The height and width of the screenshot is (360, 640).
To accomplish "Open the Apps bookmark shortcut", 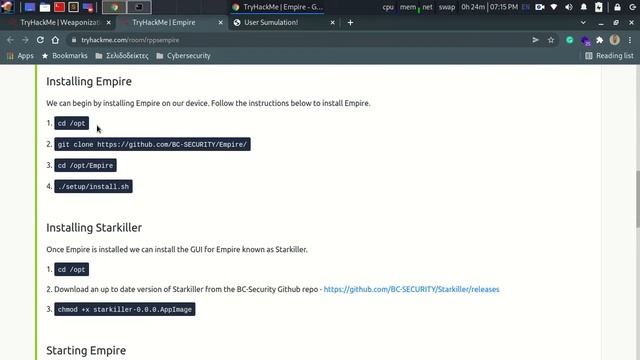I will click(x=20, y=56).
